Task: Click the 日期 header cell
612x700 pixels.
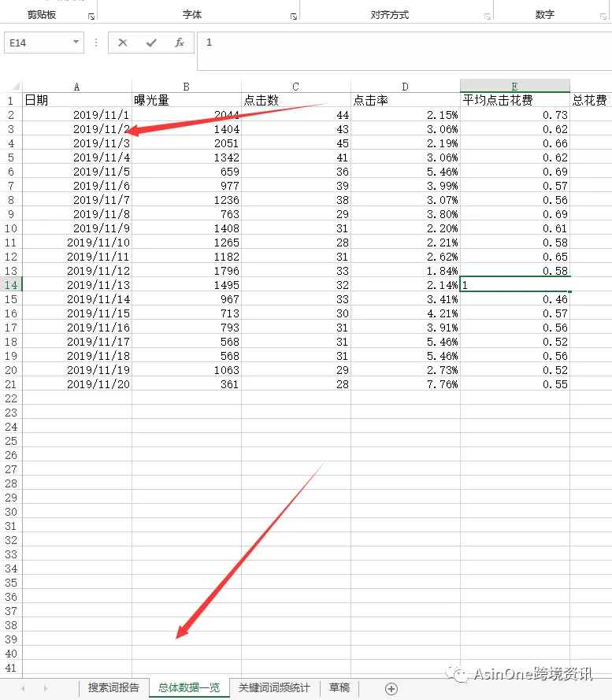Action: [77, 101]
